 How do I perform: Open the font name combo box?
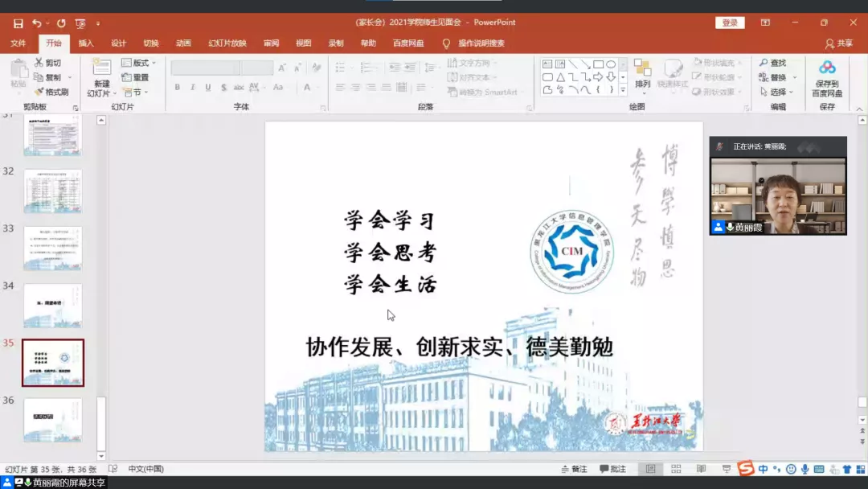coord(206,68)
